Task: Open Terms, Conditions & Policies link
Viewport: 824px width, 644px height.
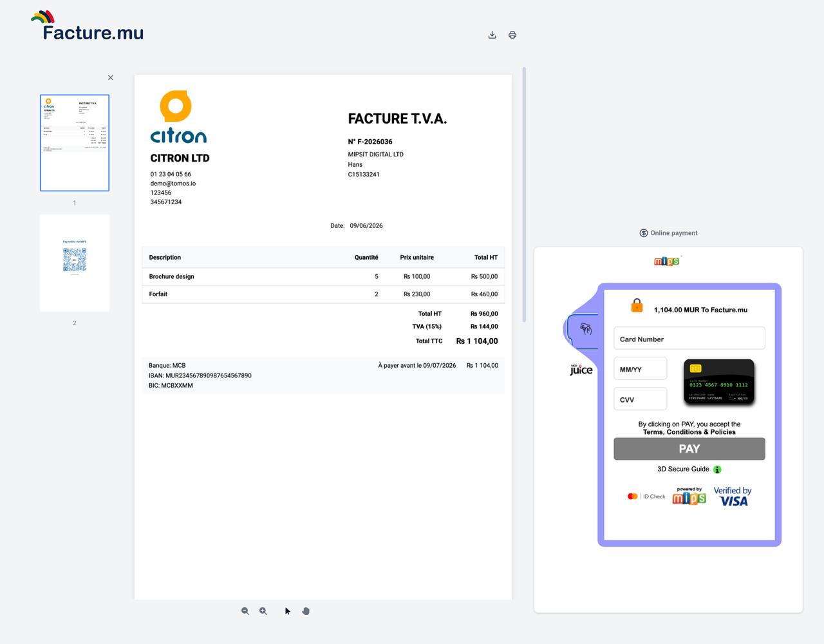Action: [689, 432]
